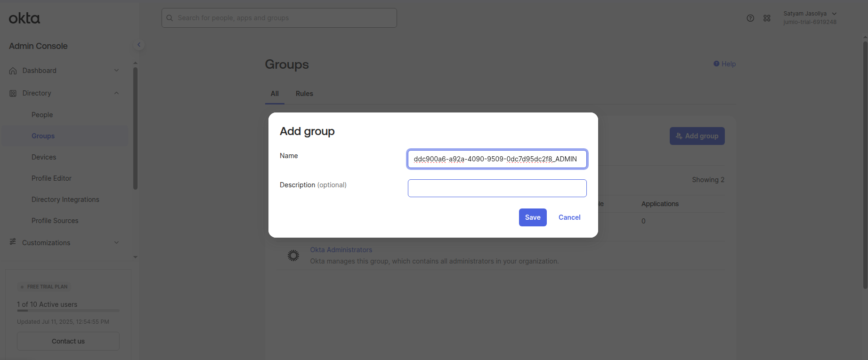Collapse the Directory section chevron
Image resolution: width=868 pixels, height=360 pixels.
[116, 93]
